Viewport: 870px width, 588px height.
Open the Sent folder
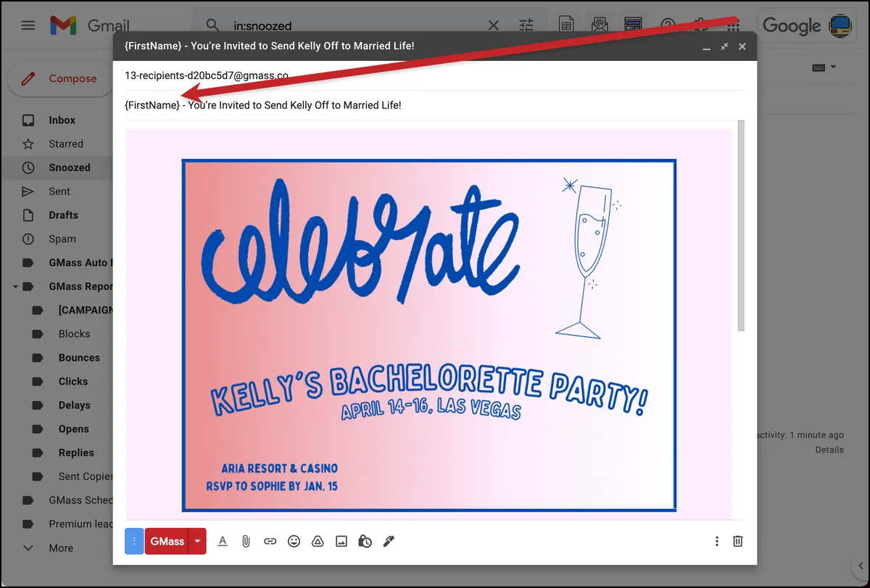(59, 191)
